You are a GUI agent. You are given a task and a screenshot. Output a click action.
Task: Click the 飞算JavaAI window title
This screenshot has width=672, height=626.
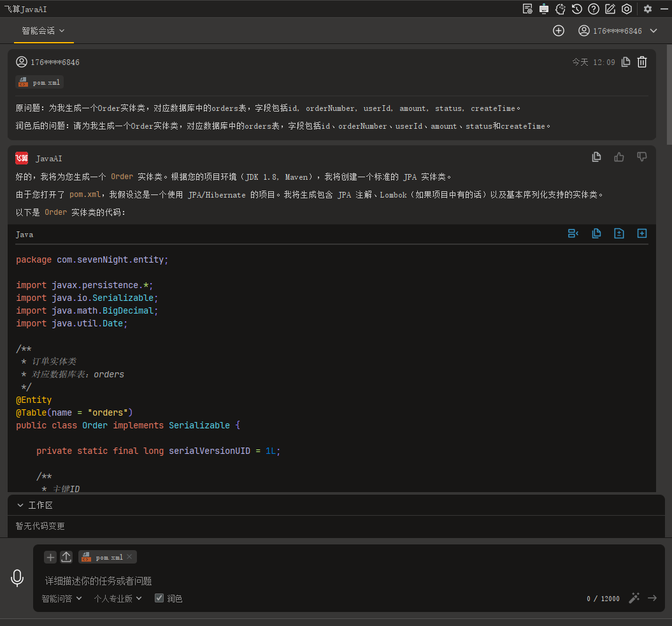point(25,9)
